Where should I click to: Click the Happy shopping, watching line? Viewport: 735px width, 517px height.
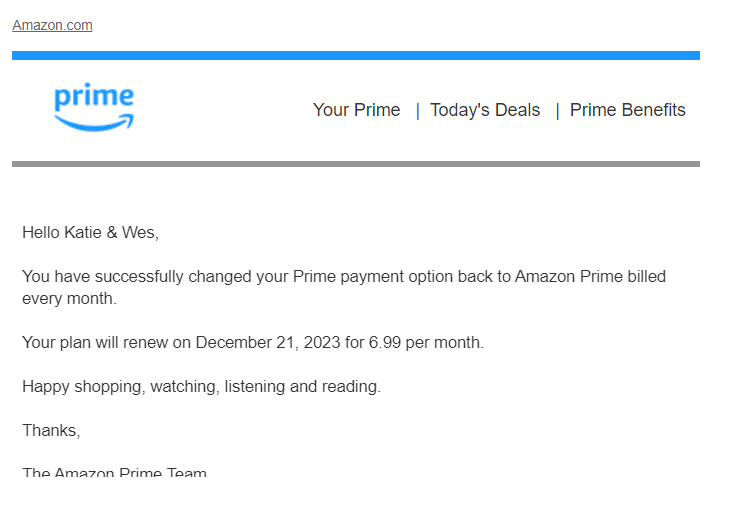[x=202, y=387]
